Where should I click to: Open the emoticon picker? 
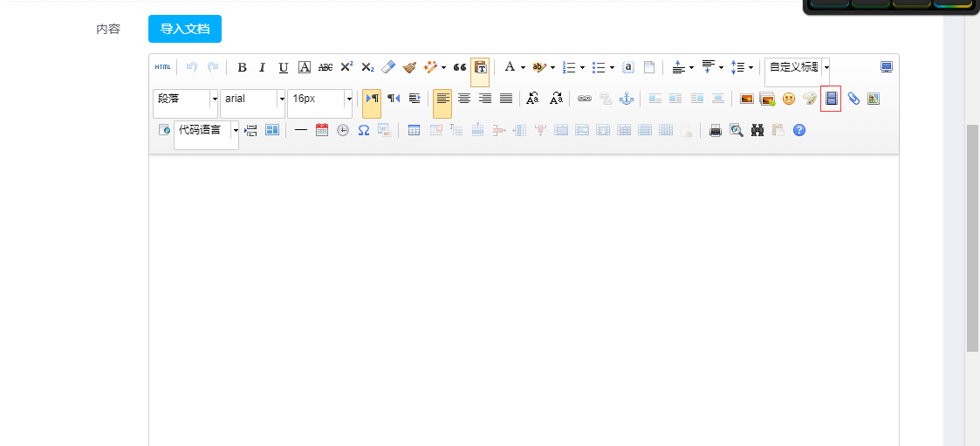(789, 99)
